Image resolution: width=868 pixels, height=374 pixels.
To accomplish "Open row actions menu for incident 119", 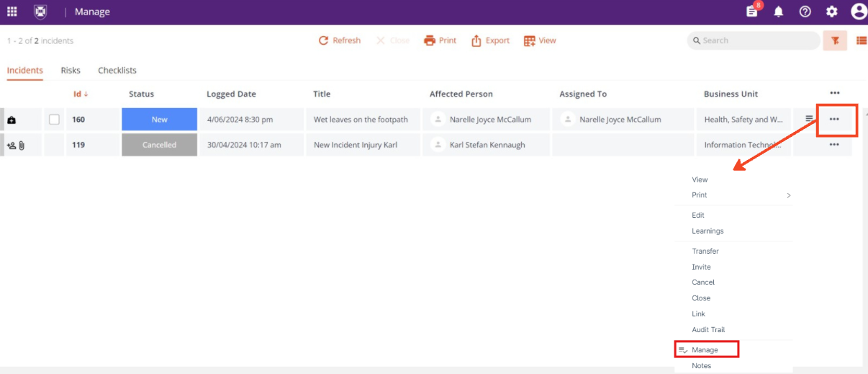I will tap(834, 145).
